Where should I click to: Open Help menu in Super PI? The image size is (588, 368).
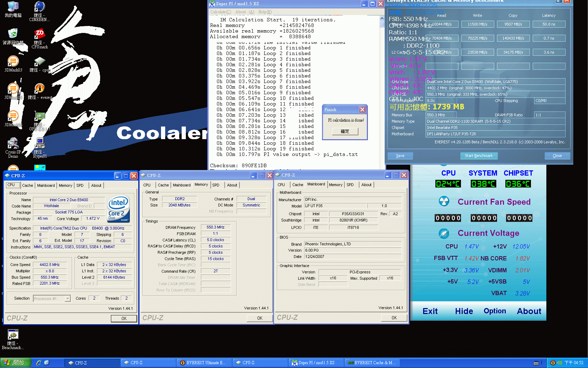pyautogui.click(x=265, y=12)
